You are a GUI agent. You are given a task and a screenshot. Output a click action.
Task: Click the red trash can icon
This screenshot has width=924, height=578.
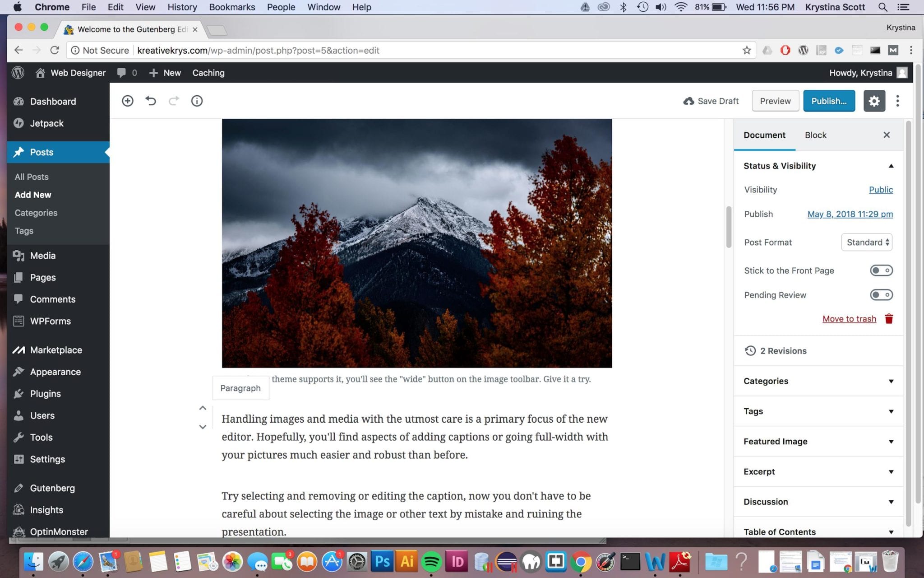point(889,319)
